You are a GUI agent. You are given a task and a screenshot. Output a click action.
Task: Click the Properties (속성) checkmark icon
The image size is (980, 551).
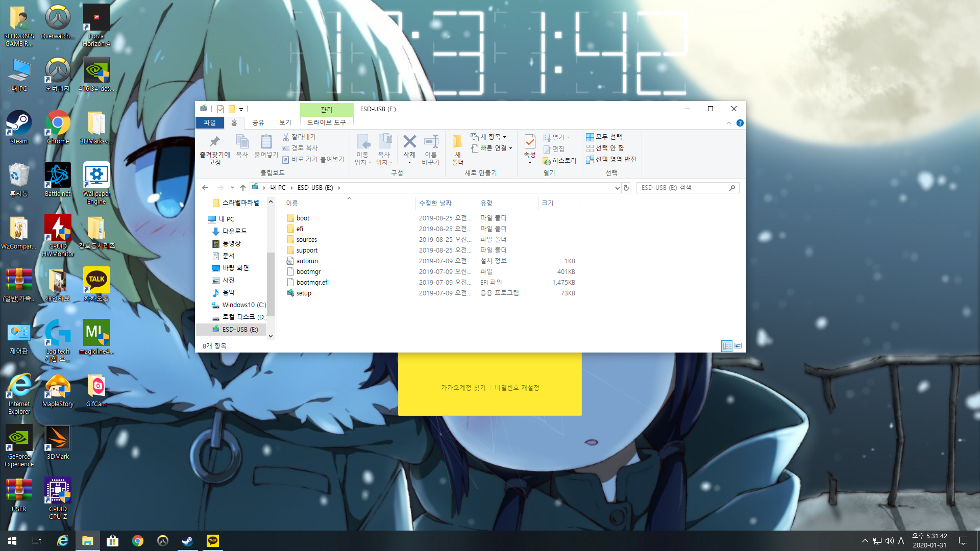(530, 141)
